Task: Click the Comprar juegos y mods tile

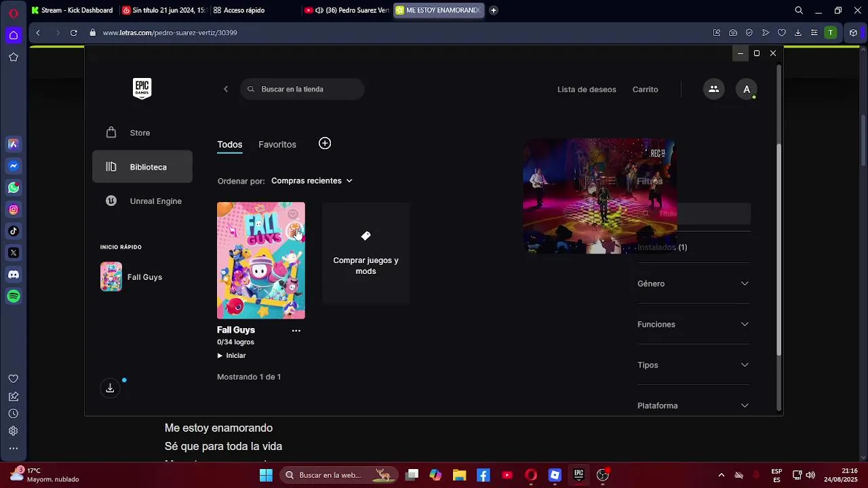Action: pos(366,253)
